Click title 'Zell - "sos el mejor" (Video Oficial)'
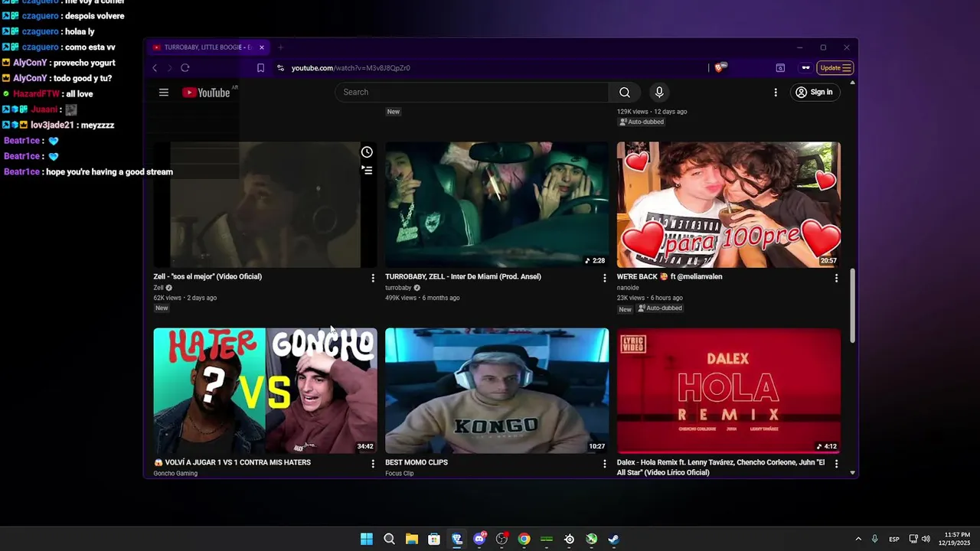The height and width of the screenshot is (551, 980). click(207, 277)
